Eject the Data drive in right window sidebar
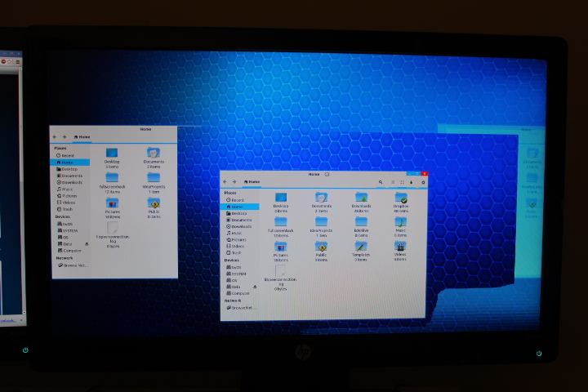Image resolution: width=588 pixels, height=392 pixels. pyautogui.click(x=256, y=287)
